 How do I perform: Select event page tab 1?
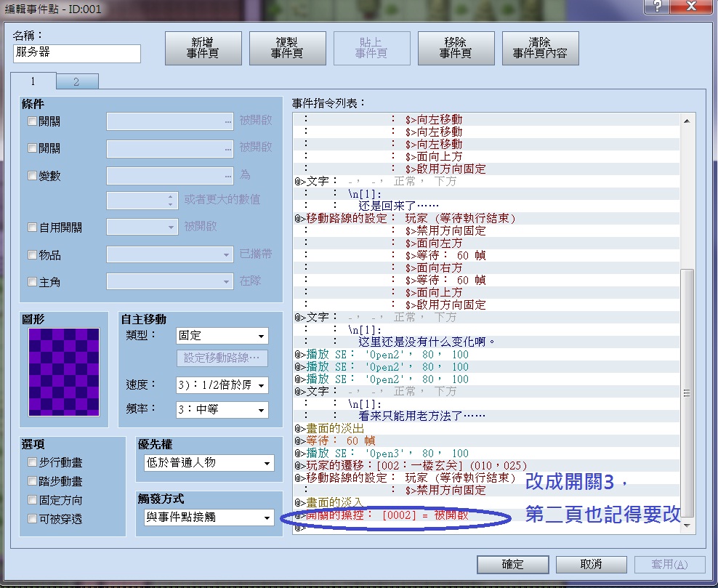pos(33,81)
